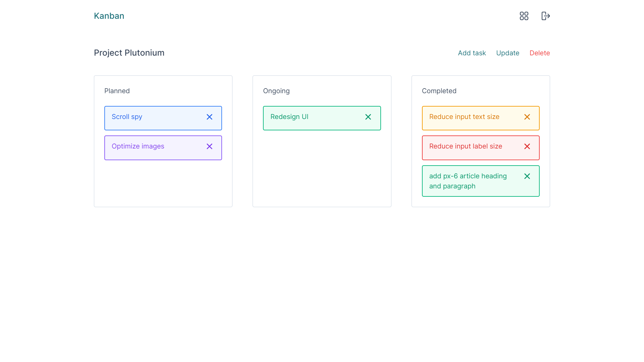The height and width of the screenshot is (362, 644).
Task: Select Reduce input label size card text
Action: click(466, 146)
